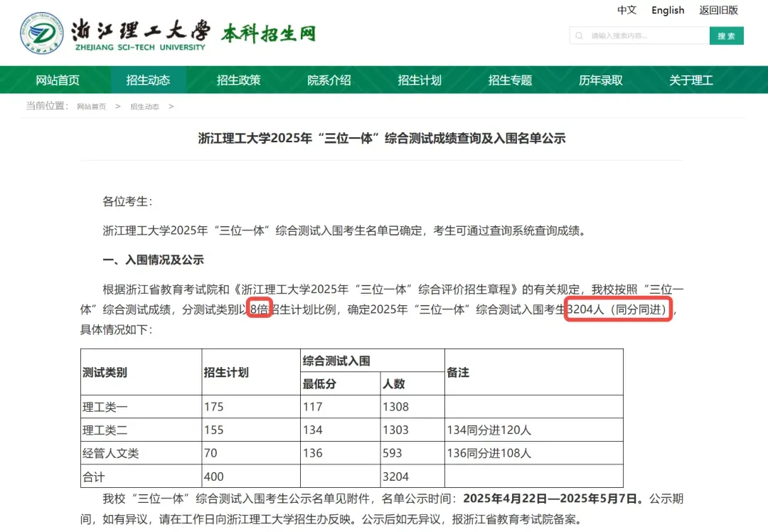
Task: Click the 8倍 text in paragraph
Action: click(259, 309)
